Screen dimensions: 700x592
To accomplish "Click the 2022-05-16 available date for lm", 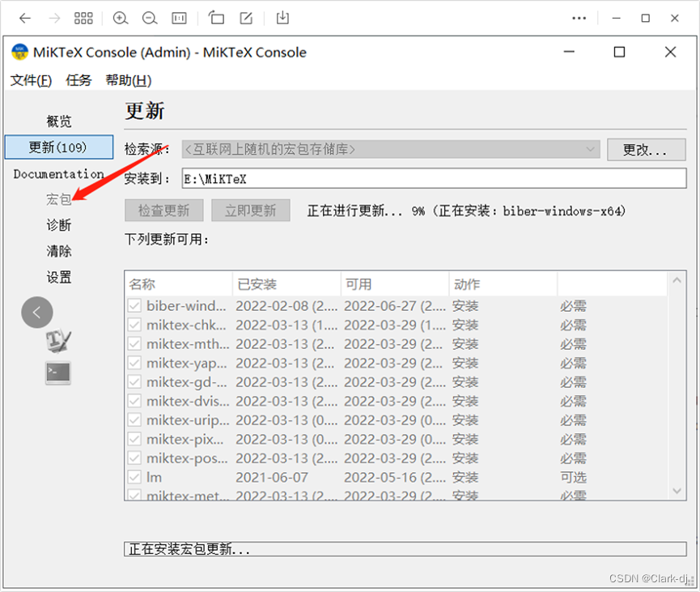I will coord(395,477).
